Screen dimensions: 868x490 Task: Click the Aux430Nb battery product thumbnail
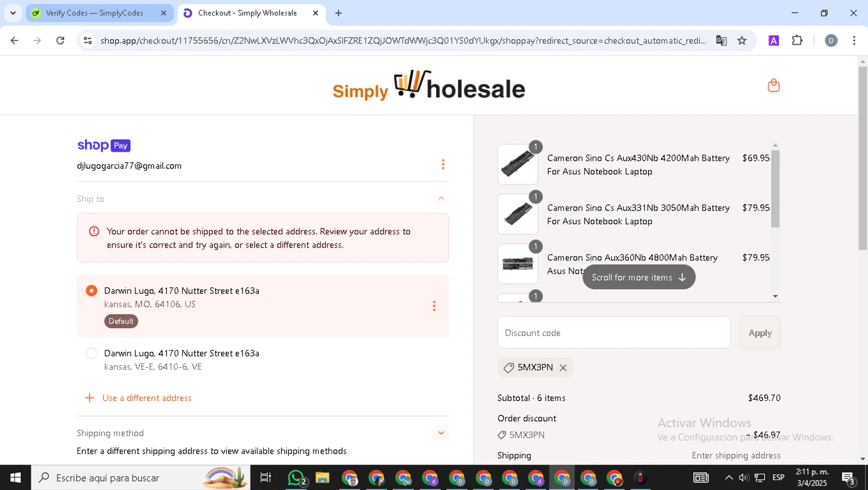point(518,164)
